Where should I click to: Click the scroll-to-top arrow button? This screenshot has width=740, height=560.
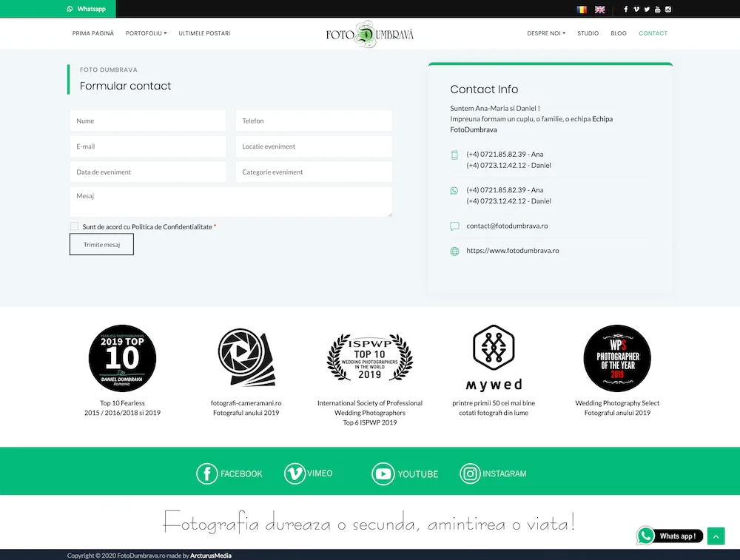(716, 536)
